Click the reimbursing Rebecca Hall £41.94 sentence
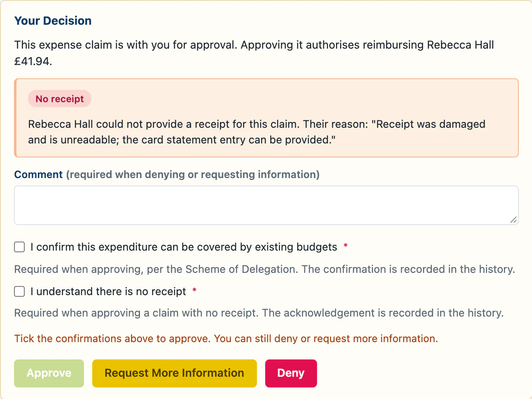 coord(254,53)
